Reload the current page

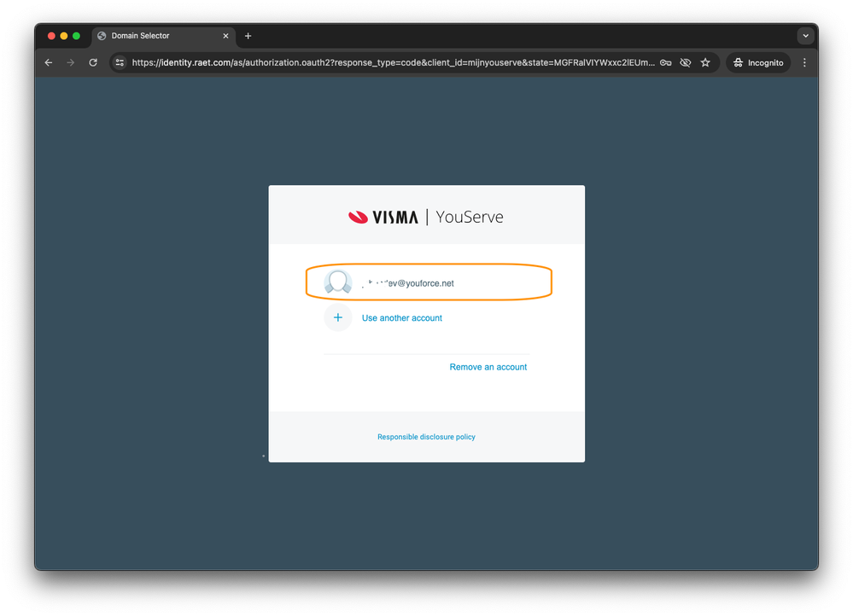coord(93,62)
